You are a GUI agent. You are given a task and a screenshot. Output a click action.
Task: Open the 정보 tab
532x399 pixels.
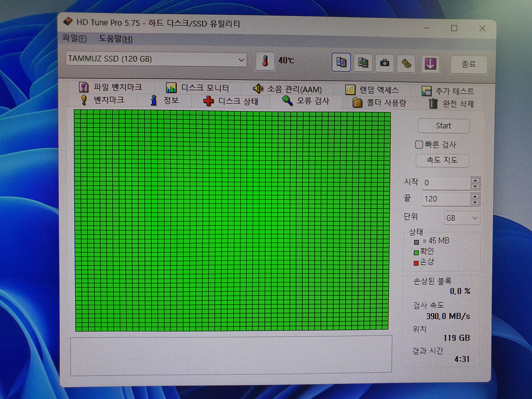pyautogui.click(x=165, y=100)
